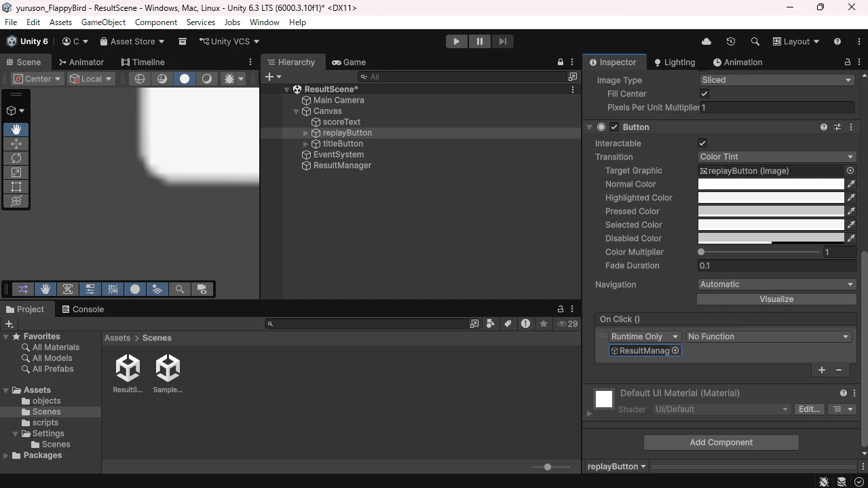The image size is (868, 488).
Task: Click the package manager box icon in toolbar
Action: [183, 41]
